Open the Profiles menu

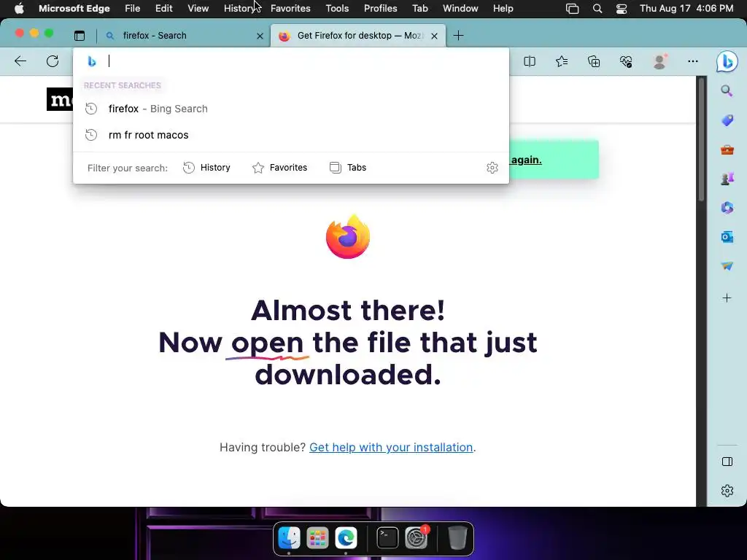[x=380, y=9]
